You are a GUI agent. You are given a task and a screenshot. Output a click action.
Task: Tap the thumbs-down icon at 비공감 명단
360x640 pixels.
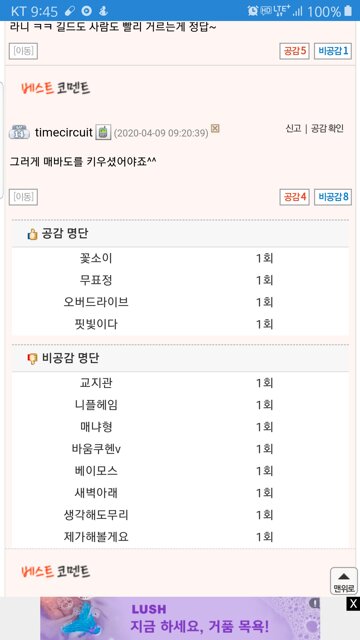pos(32,359)
